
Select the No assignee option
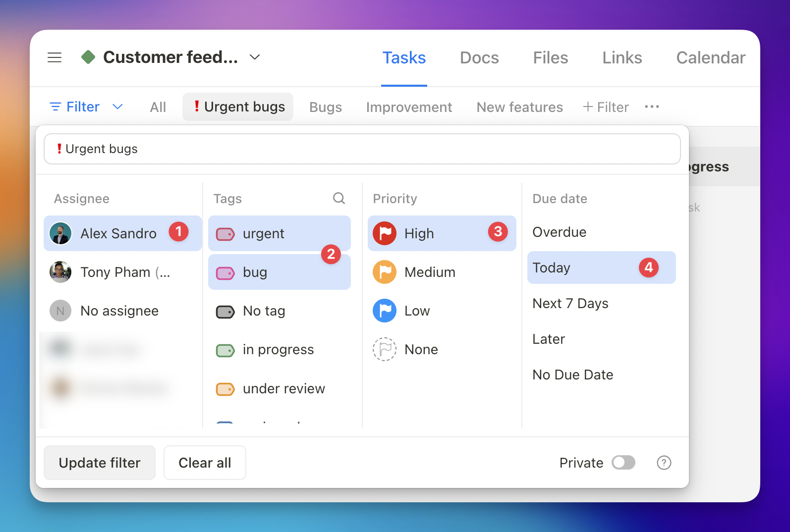pyautogui.click(x=123, y=311)
